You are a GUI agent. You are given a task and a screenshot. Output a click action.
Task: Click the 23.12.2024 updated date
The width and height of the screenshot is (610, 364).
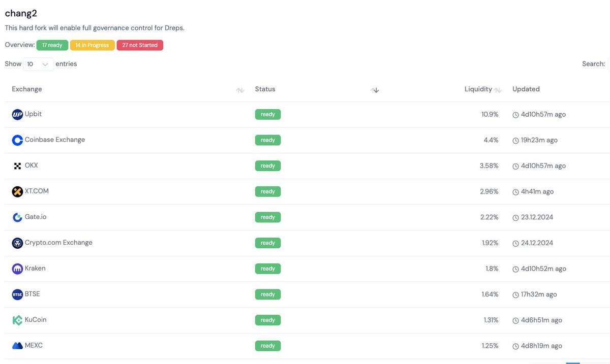(x=537, y=217)
